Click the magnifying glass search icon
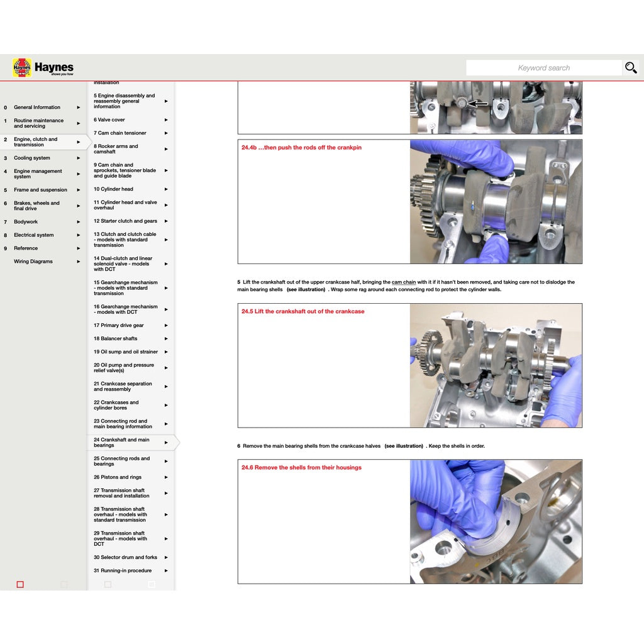This screenshot has height=644, width=644. [x=631, y=67]
